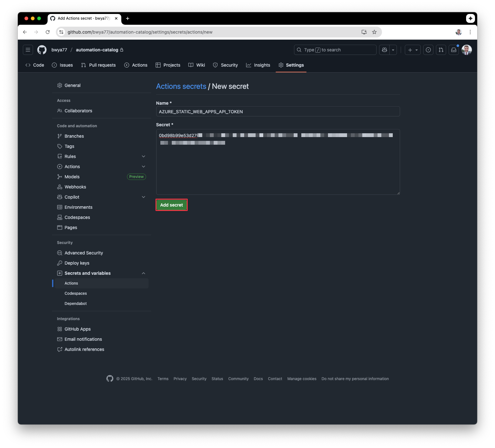Screen dimensions: 495x448
Task: Open the user profile avatar menu
Action: coord(466,50)
